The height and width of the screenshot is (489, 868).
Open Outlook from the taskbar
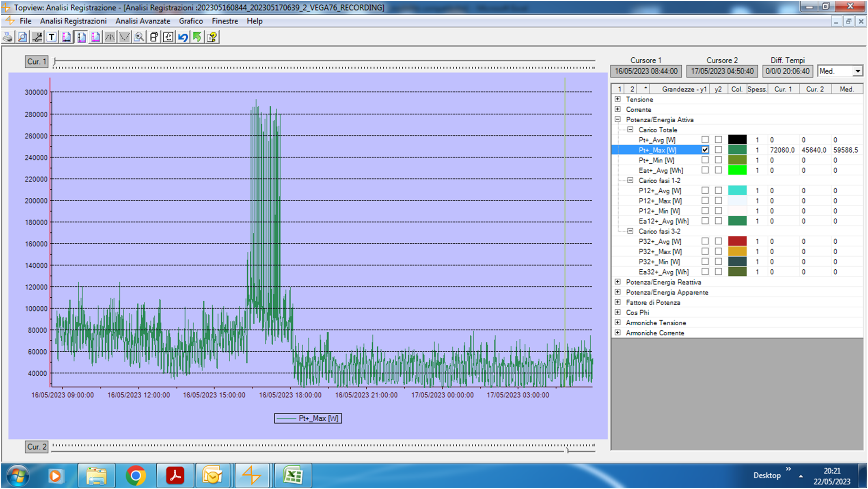point(213,476)
